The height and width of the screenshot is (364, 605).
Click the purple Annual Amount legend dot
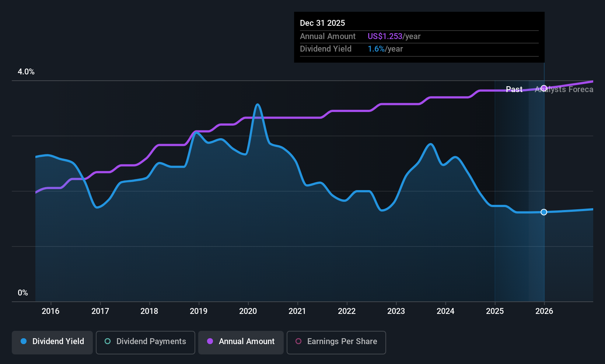210,342
